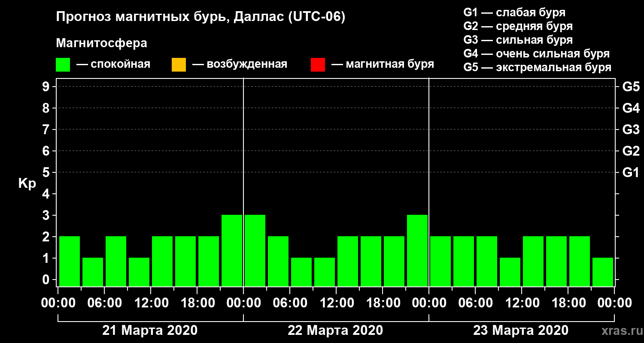644x343 pixels.
Task: Select the 23 Марта bar starting at 15:00
Action: pyautogui.click(x=556, y=261)
